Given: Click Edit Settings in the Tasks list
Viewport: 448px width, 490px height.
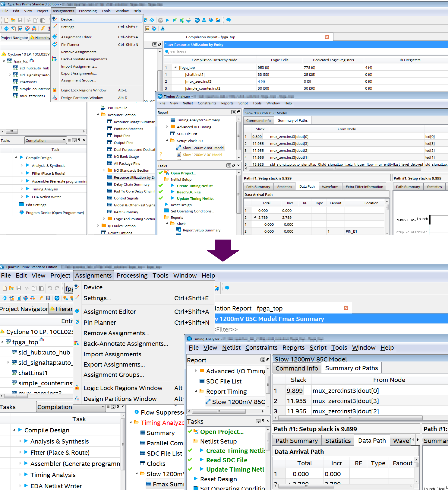Looking at the screenshot, I should click(x=36, y=205).
